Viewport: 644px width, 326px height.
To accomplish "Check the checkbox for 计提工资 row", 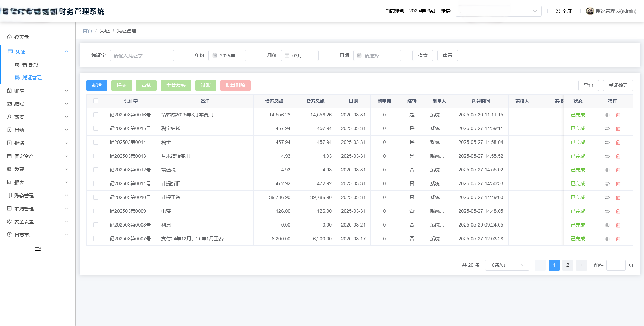I will pyautogui.click(x=96, y=197).
